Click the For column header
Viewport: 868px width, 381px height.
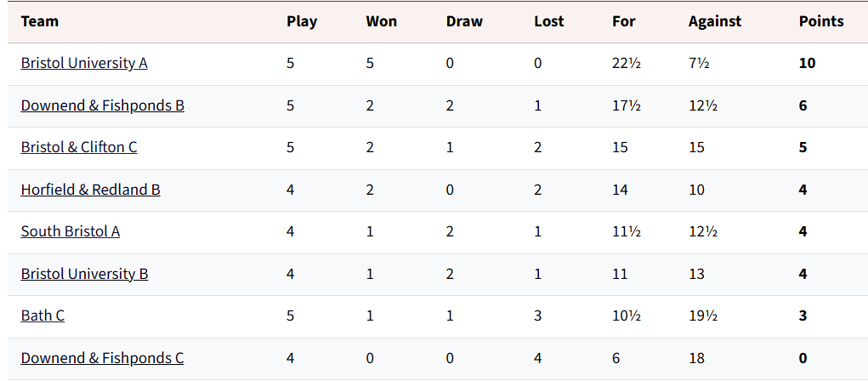[x=624, y=21]
